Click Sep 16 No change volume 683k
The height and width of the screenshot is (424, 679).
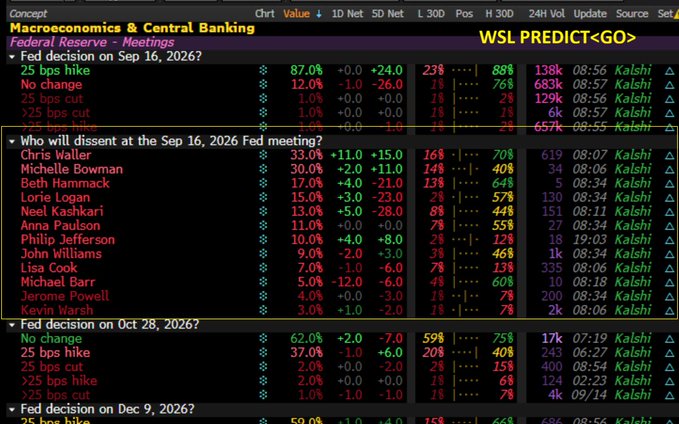[548, 84]
